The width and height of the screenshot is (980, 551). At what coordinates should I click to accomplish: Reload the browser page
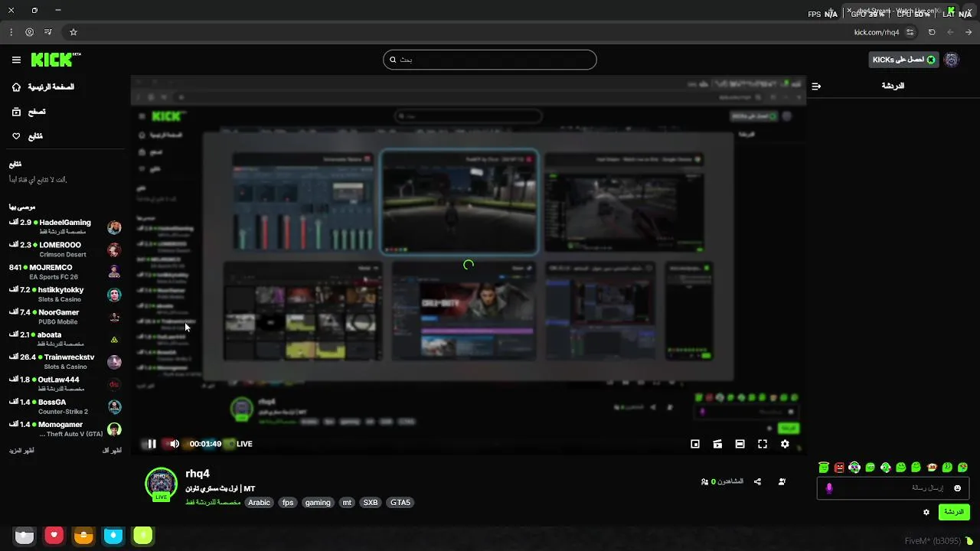point(932,32)
